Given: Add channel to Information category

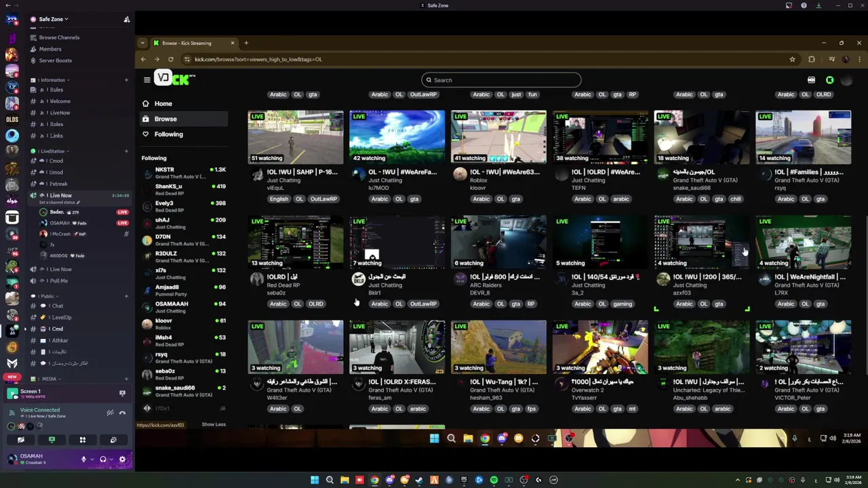Looking at the screenshot, I should [x=126, y=80].
